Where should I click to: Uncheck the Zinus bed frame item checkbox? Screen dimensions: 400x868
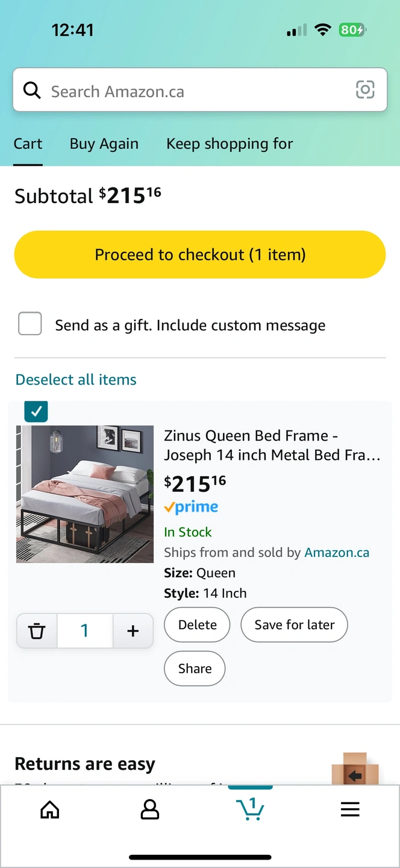click(x=36, y=411)
